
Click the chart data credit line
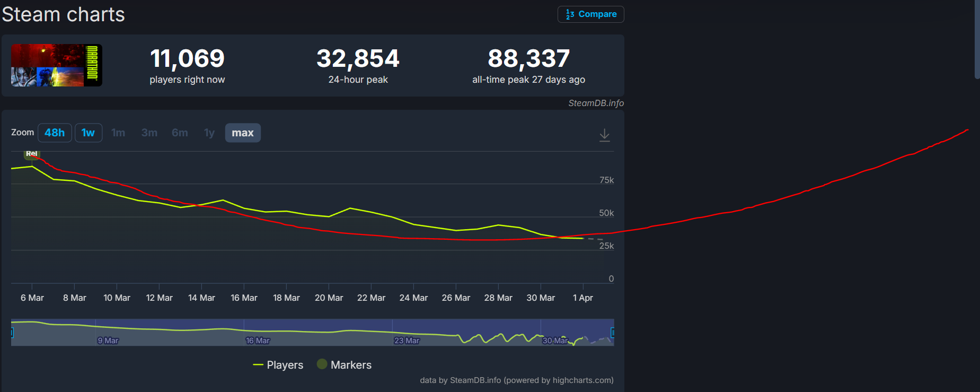(x=517, y=380)
